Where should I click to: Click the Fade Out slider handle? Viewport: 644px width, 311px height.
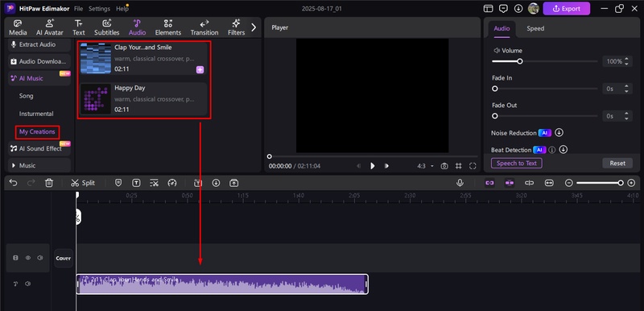(495, 116)
